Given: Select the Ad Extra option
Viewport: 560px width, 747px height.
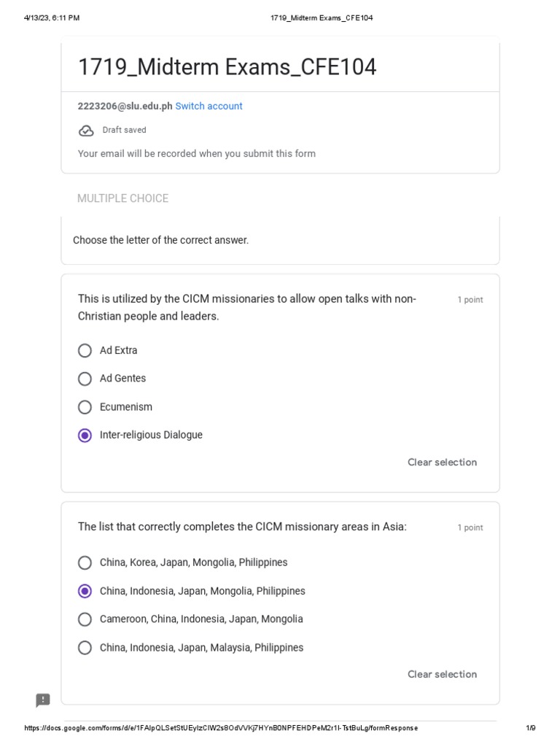Looking at the screenshot, I should [85, 351].
